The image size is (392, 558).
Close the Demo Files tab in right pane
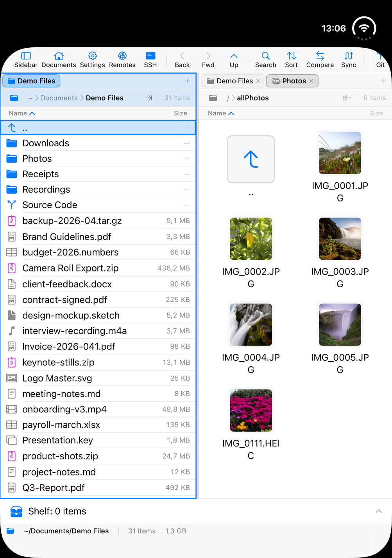(258, 81)
